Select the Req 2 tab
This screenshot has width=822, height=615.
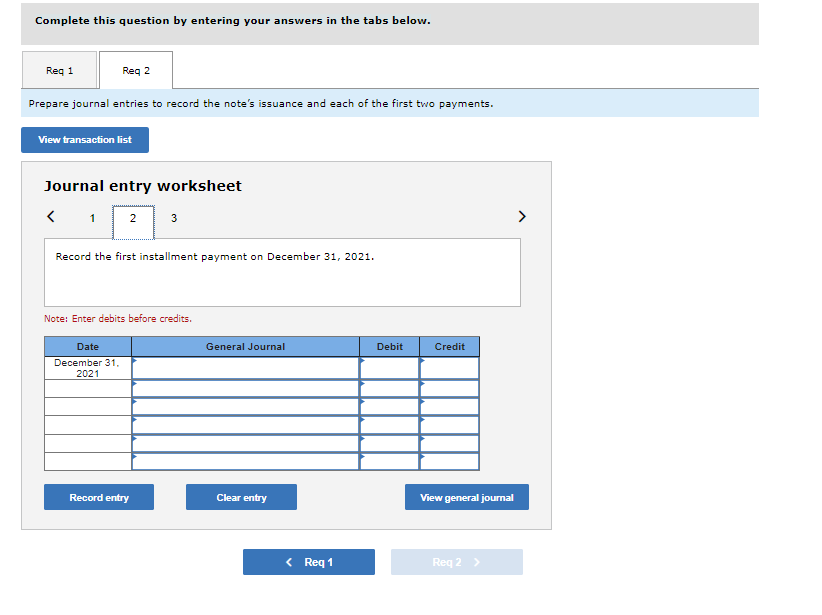point(136,70)
